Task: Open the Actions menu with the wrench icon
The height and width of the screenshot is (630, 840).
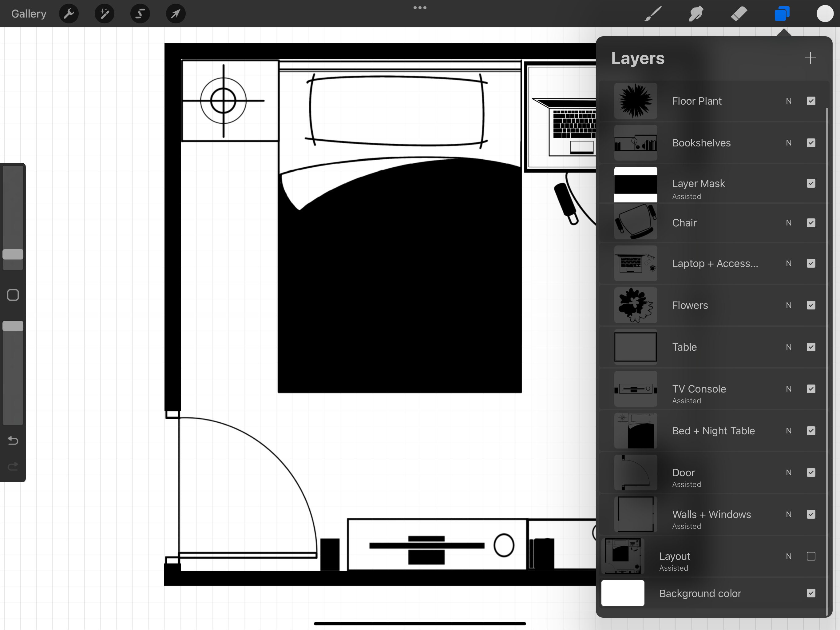Action: (69, 13)
